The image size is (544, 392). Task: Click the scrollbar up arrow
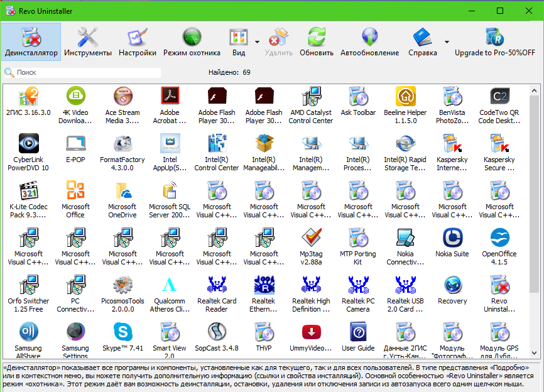pos(535,90)
